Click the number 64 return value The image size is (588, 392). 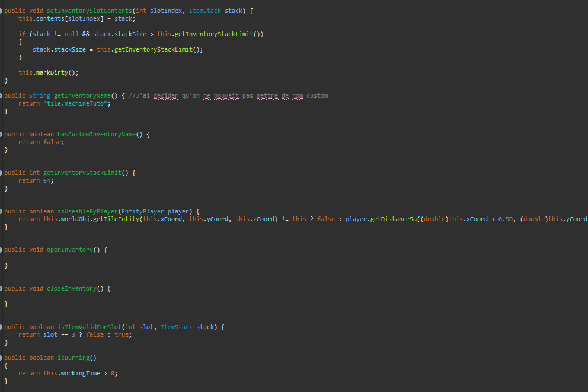coord(47,180)
